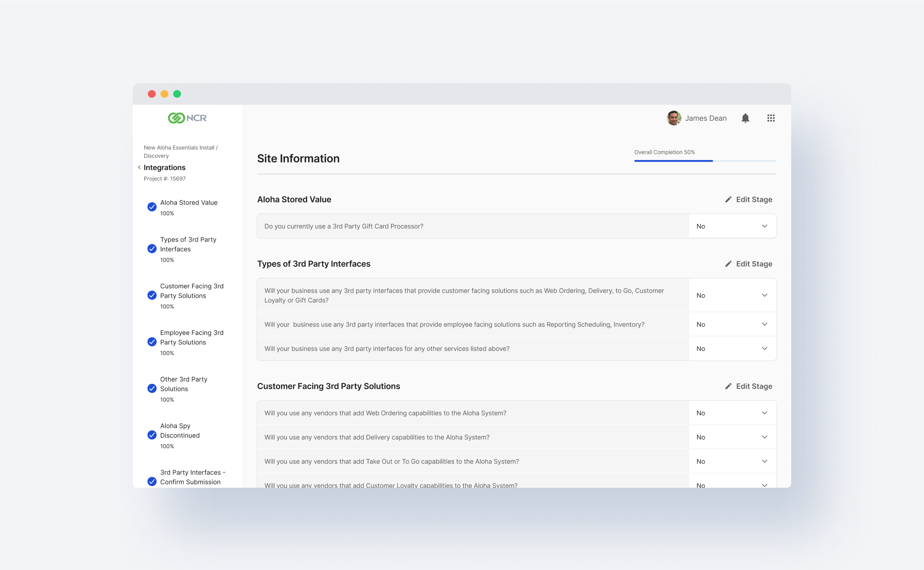The image size is (924, 570).
Task: Open the Gift Card Processor answer dropdown
Action: (x=732, y=226)
